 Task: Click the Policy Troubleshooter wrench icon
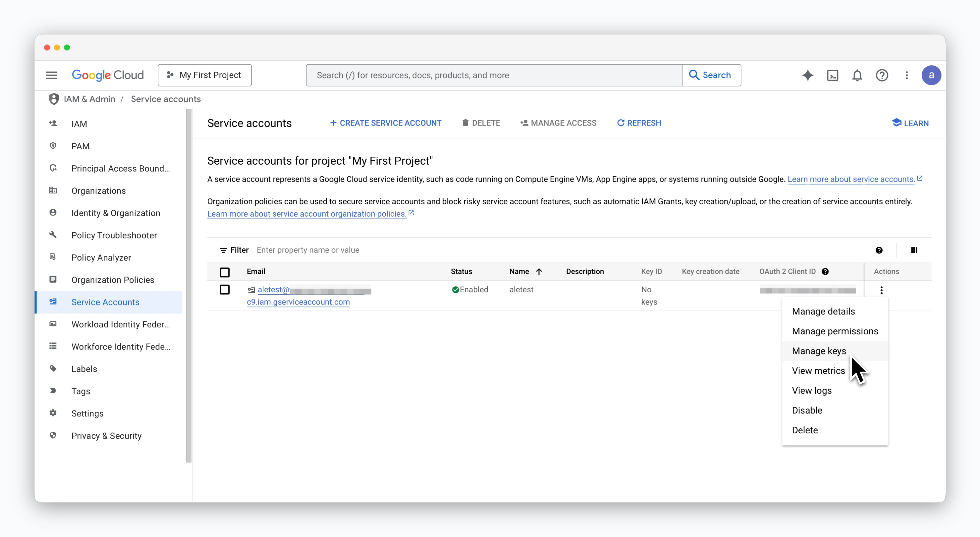[53, 235]
